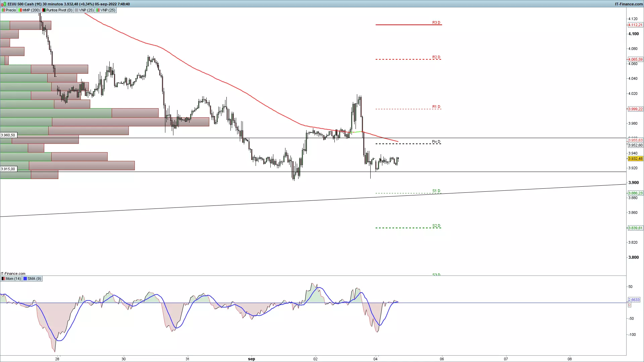The width and height of the screenshot is (644, 362).
Task: Click the Piv D pivot label
Action: click(436, 141)
